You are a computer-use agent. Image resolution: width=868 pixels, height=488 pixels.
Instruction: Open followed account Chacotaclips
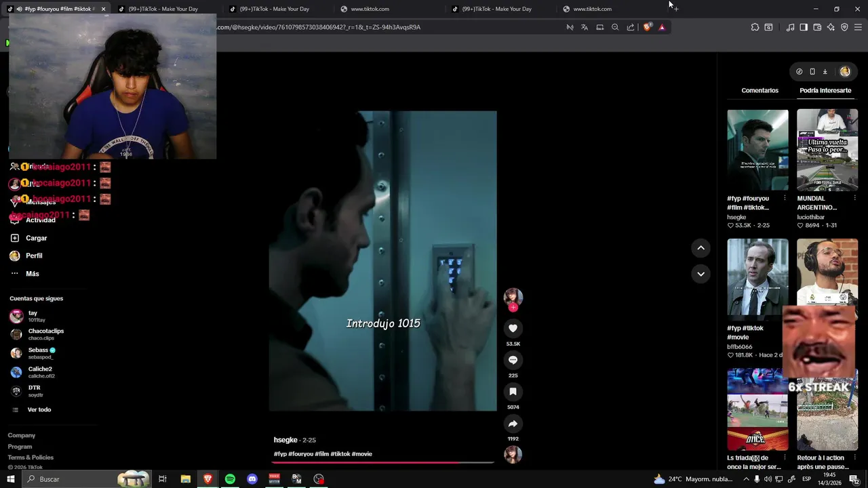pos(37,334)
